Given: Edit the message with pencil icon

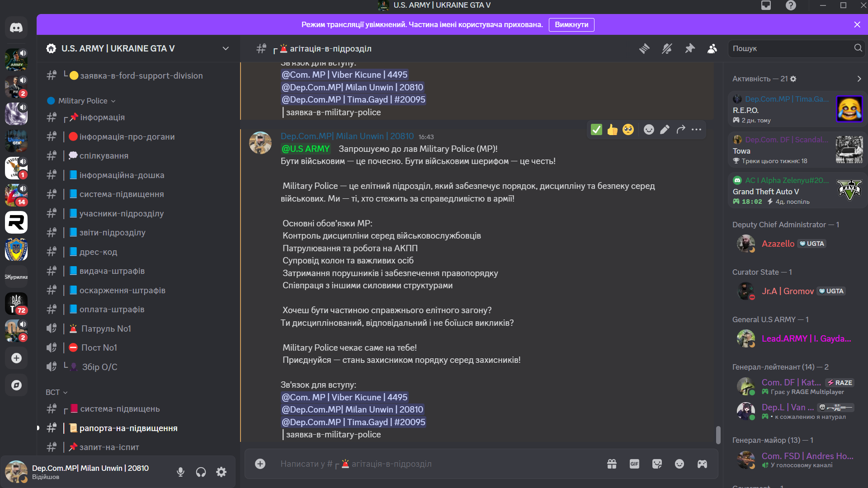Looking at the screenshot, I should point(665,130).
